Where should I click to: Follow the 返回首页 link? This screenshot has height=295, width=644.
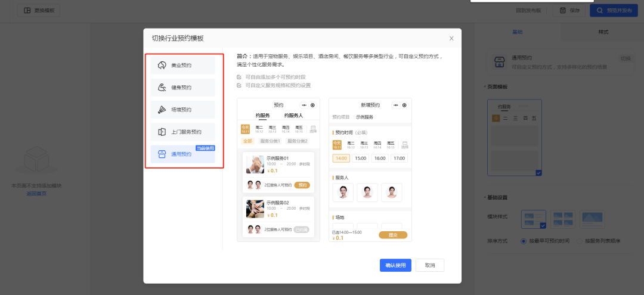(36, 194)
